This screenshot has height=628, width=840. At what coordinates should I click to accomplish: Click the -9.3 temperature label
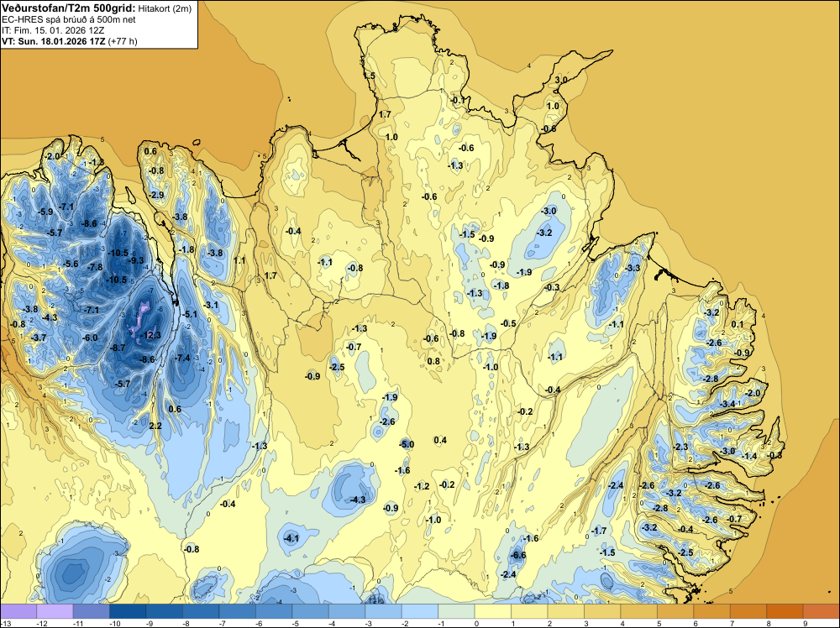coord(137,261)
